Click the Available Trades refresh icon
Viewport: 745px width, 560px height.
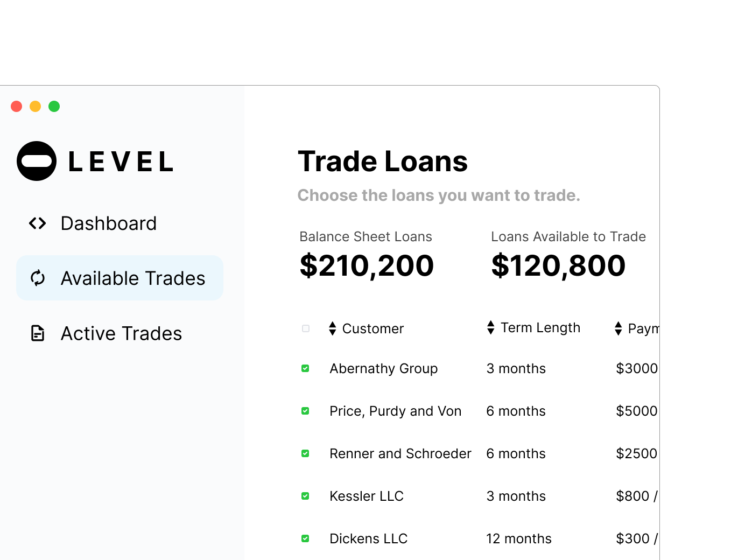(x=38, y=278)
